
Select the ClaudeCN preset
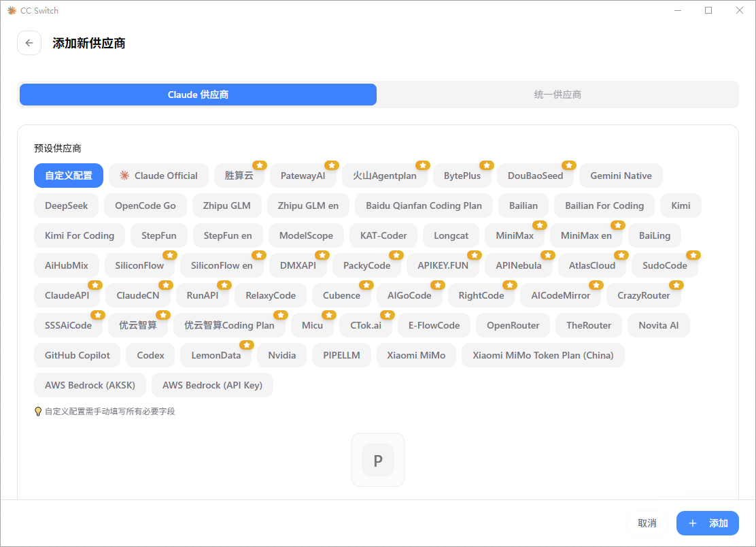[x=138, y=295]
